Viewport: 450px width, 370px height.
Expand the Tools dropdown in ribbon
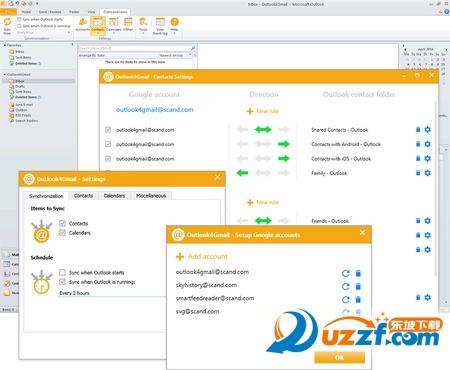click(143, 25)
